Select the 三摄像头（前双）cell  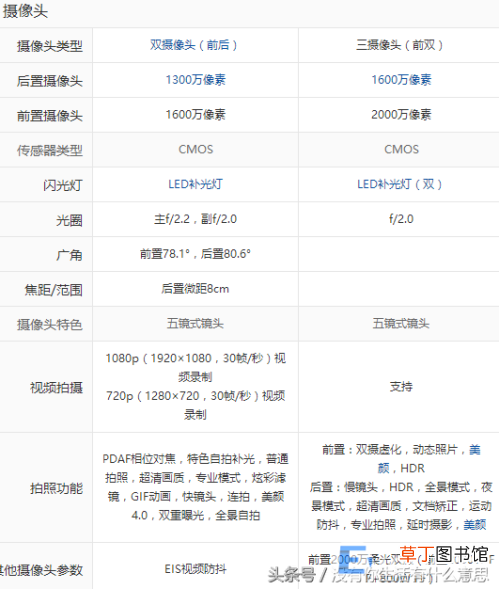pos(401,45)
